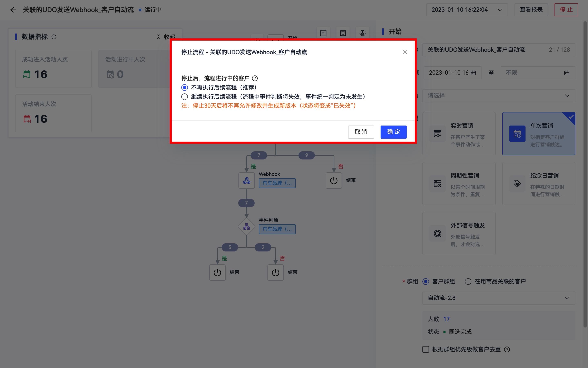The height and width of the screenshot is (368, 588).
Task: Click the red 停止 button
Action: 566,10
